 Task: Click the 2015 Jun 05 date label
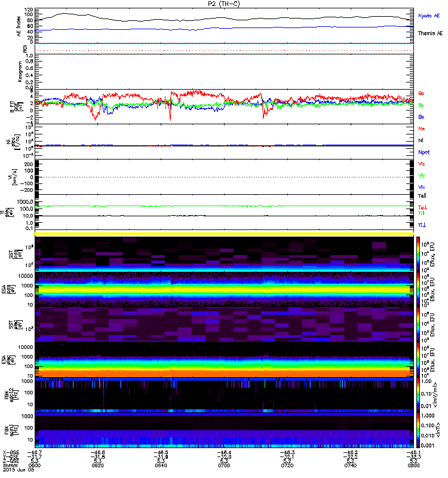pos(17,474)
